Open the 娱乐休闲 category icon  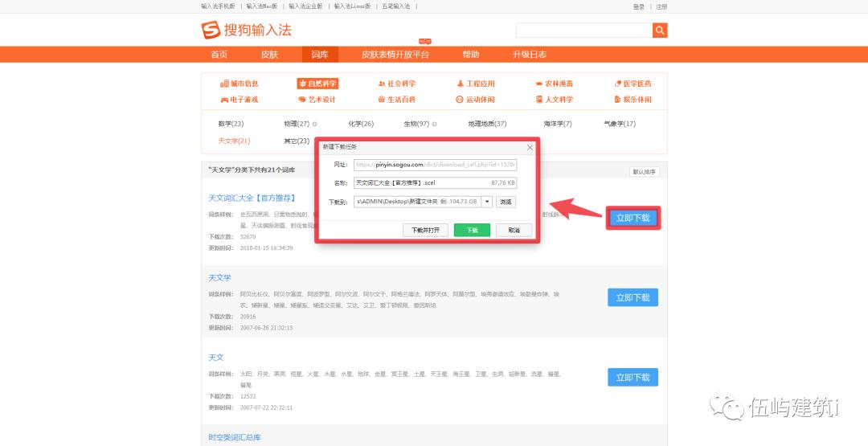tap(618, 100)
